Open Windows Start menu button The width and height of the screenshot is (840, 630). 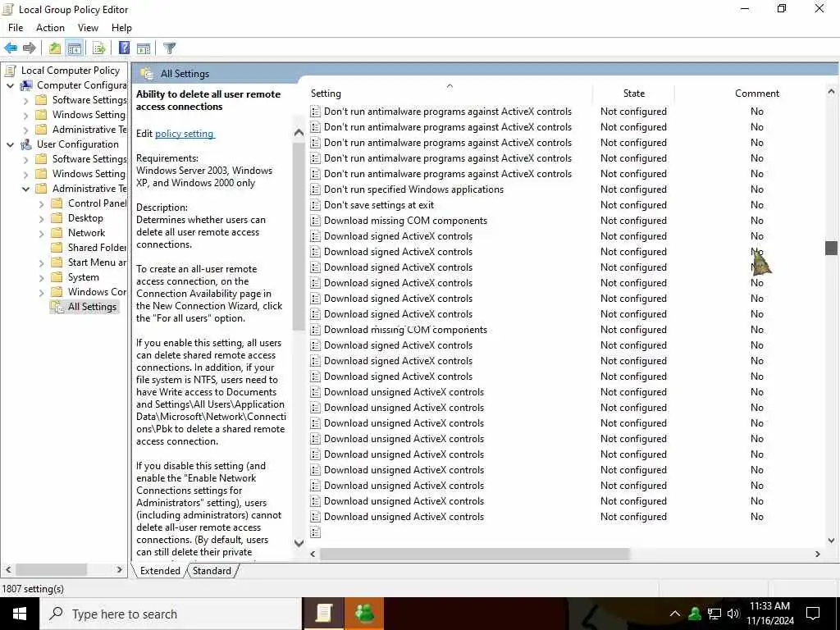point(20,614)
